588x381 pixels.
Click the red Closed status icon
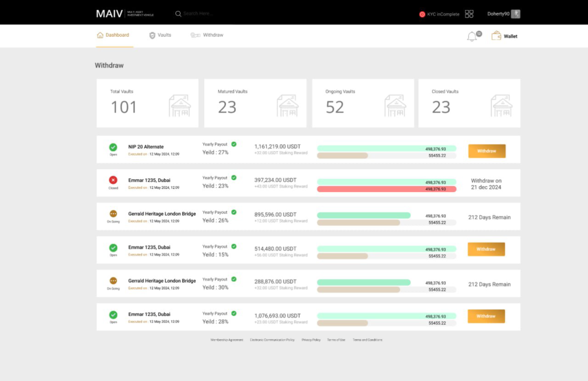113,180
